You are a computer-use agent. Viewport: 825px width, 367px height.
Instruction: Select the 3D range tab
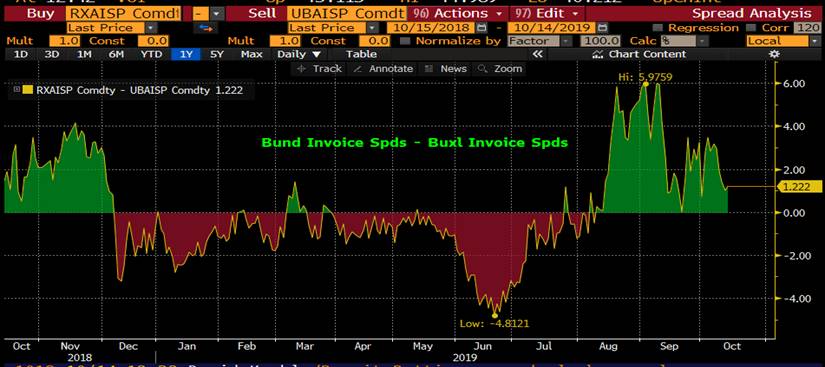(52, 54)
